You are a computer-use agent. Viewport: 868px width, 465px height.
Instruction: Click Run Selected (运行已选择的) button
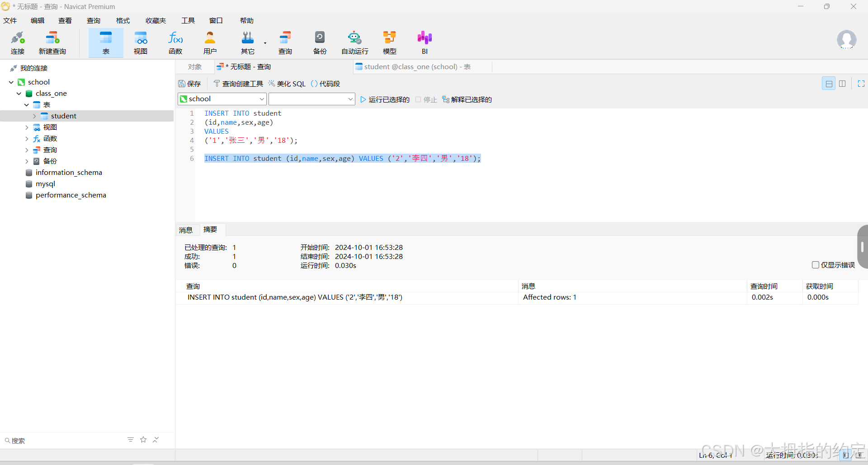[x=385, y=99]
